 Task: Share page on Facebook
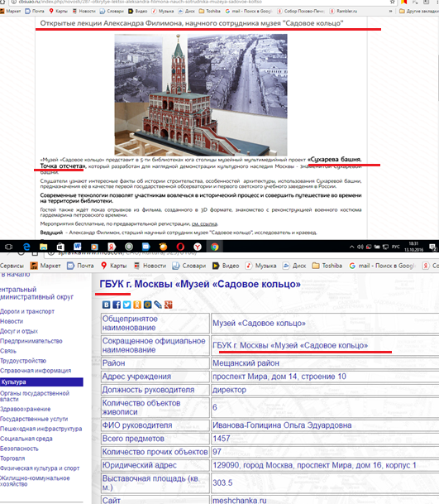pos(117,305)
